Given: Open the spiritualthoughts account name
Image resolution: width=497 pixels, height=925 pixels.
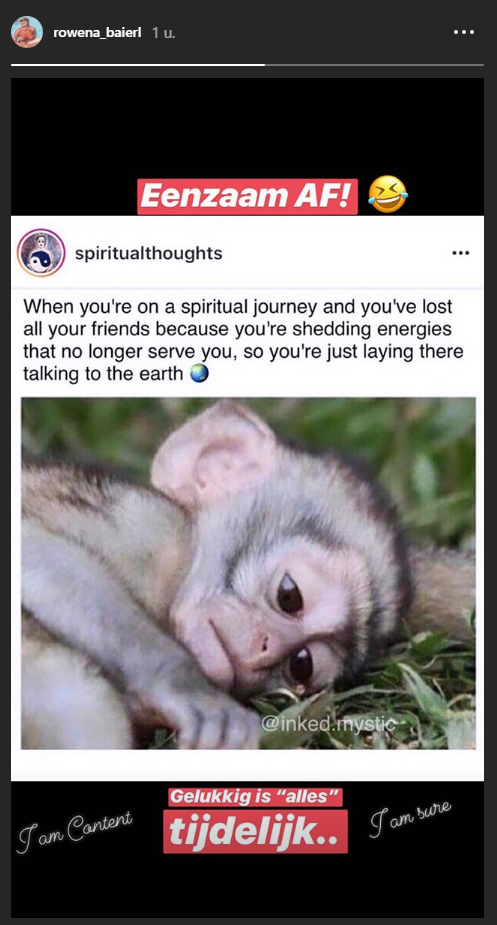Looking at the screenshot, I should pyautogui.click(x=149, y=254).
